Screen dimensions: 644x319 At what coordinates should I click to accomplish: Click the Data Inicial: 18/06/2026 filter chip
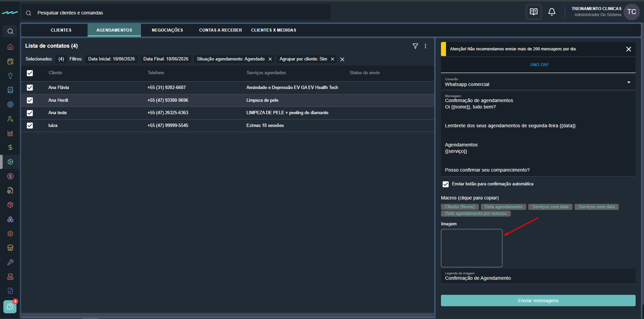(x=111, y=59)
